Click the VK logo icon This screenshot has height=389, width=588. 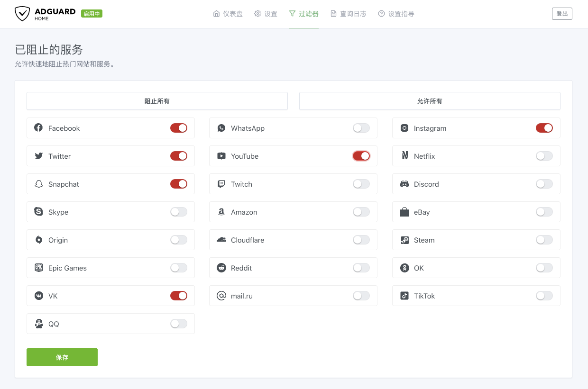tap(38, 296)
